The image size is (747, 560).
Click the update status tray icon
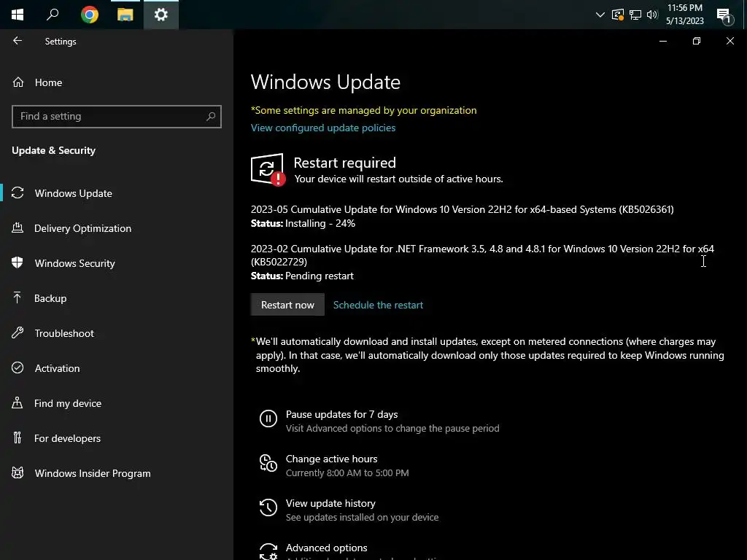pyautogui.click(x=618, y=15)
